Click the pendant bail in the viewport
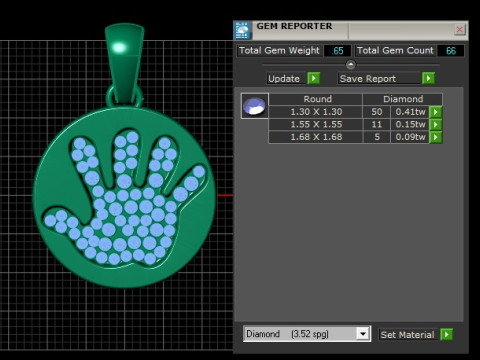Image resolution: width=480 pixels, height=360 pixels. (x=125, y=62)
